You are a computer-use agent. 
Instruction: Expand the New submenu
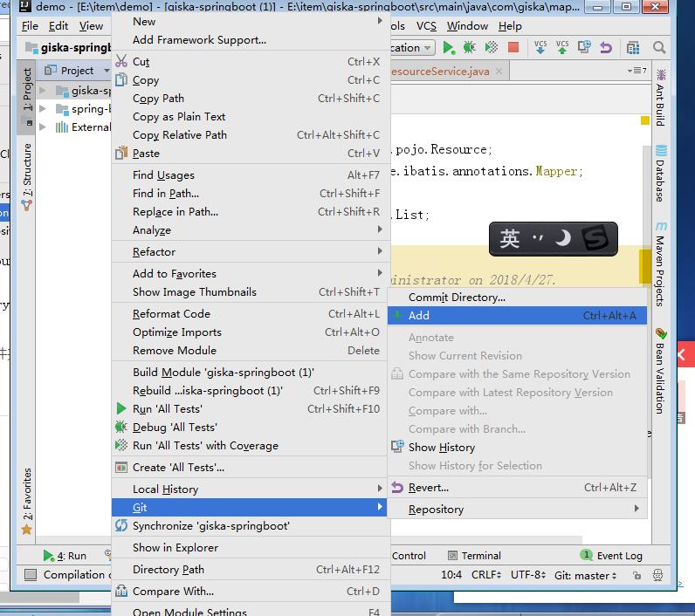click(x=251, y=21)
